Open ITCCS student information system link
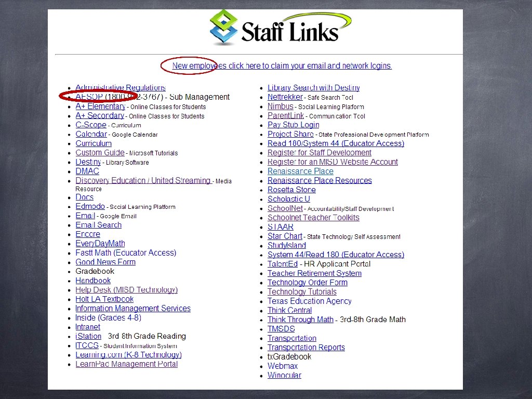This screenshot has height=399, width=532. [87, 345]
